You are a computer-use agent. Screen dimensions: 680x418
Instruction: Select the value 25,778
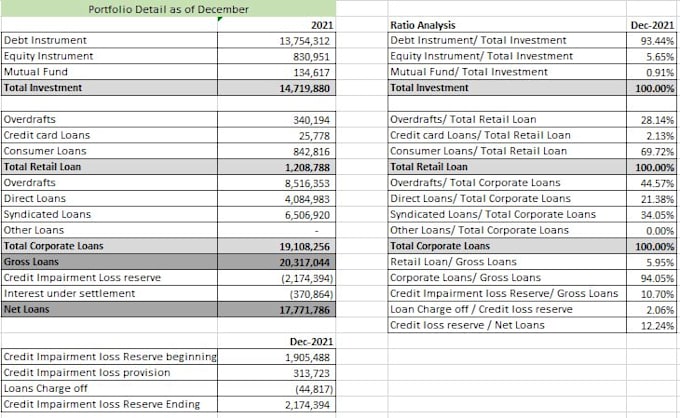coord(277,135)
